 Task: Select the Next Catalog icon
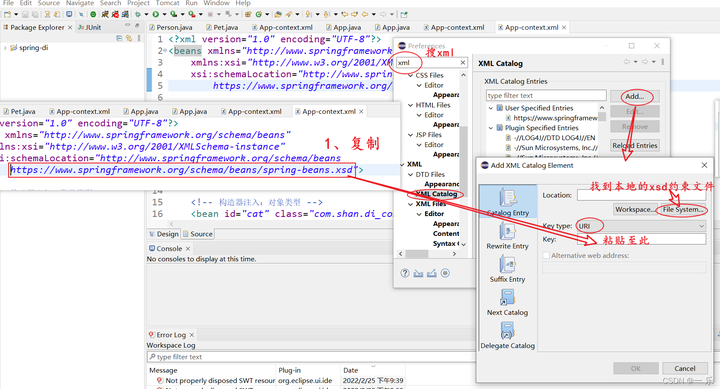[x=507, y=298]
